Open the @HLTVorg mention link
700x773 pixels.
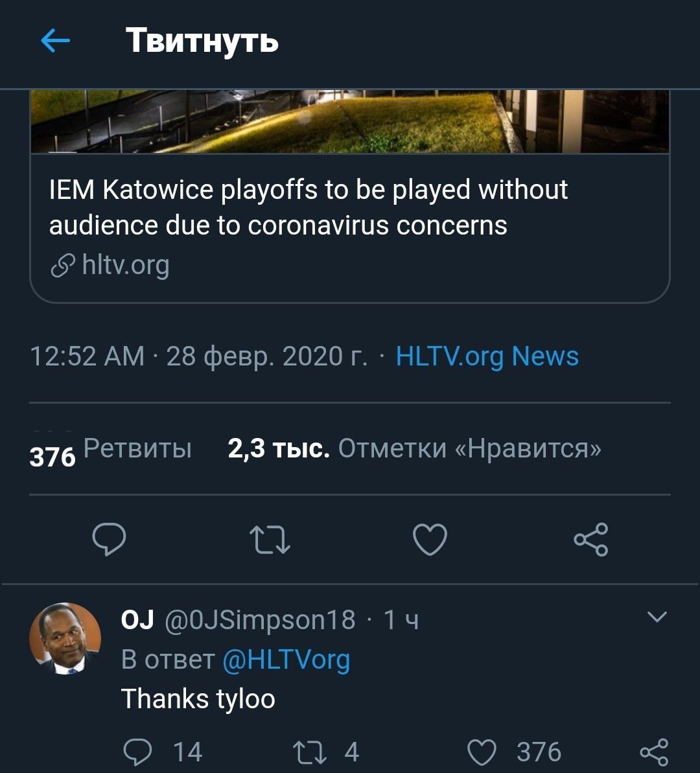coord(286,660)
